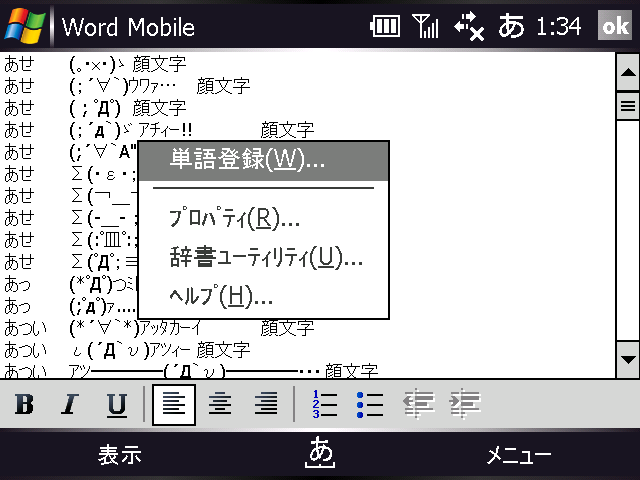
Task: Click the scroll down arrow
Action: click(x=628, y=360)
